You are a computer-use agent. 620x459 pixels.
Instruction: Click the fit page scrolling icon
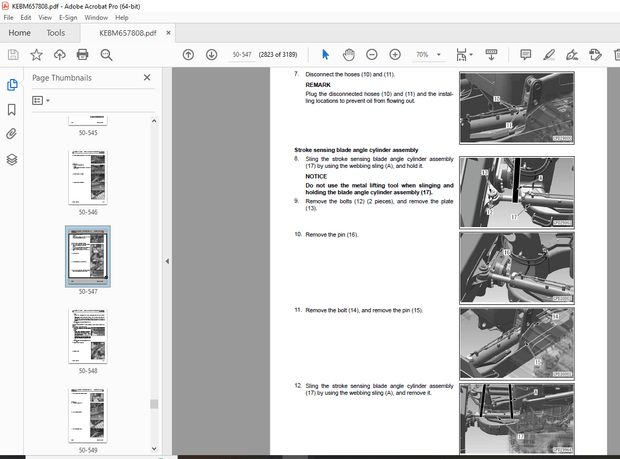click(461, 55)
